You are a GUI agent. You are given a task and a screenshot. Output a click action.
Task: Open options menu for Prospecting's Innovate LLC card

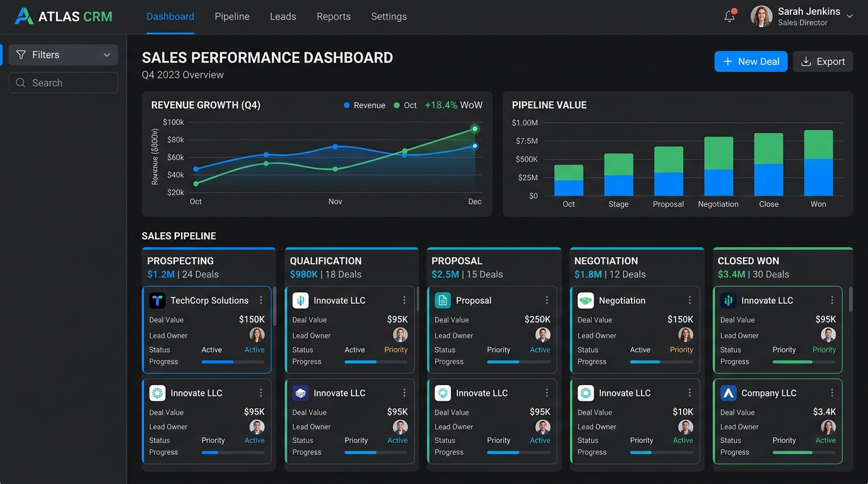(x=261, y=393)
